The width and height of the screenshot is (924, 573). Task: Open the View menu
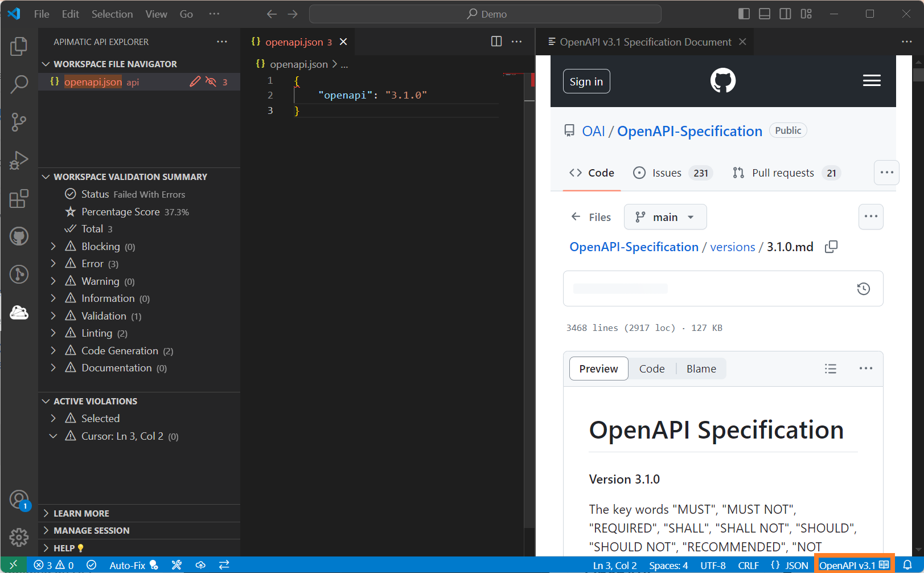pyautogui.click(x=156, y=14)
